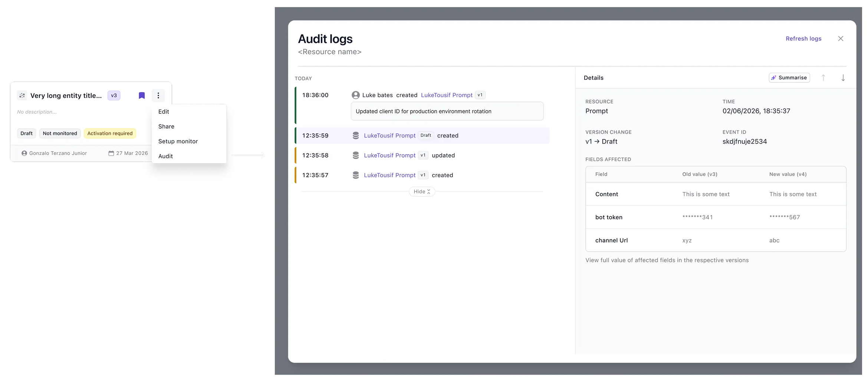Viewport: 868px width, 381px height.
Task: Click the Draft badge in 12:35:59 row
Action: pyautogui.click(x=426, y=135)
